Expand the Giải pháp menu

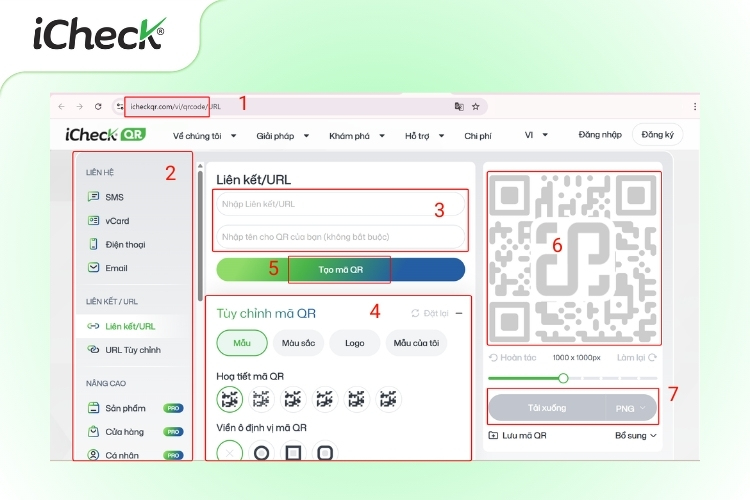pyautogui.click(x=283, y=136)
